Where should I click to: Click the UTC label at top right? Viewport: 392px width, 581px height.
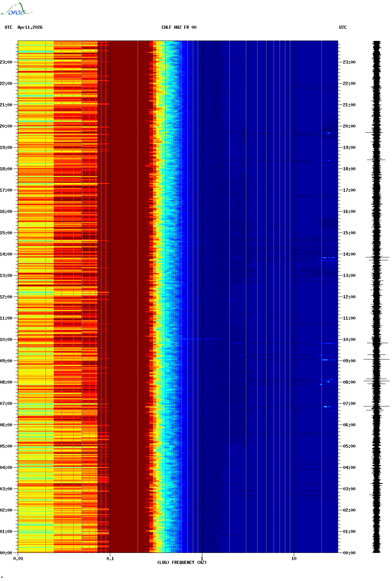pos(343,27)
